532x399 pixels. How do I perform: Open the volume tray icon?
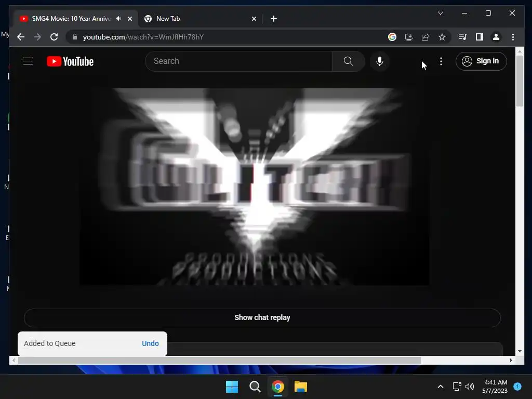tap(470, 387)
